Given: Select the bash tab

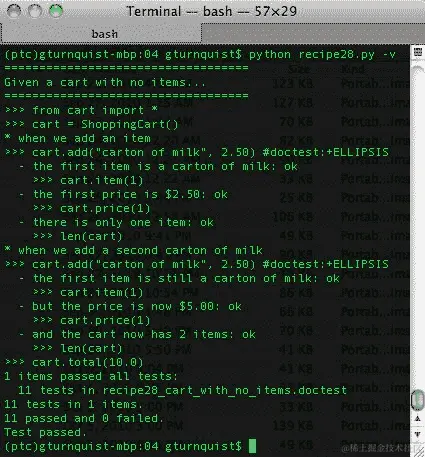Looking at the screenshot, I should [102, 34].
